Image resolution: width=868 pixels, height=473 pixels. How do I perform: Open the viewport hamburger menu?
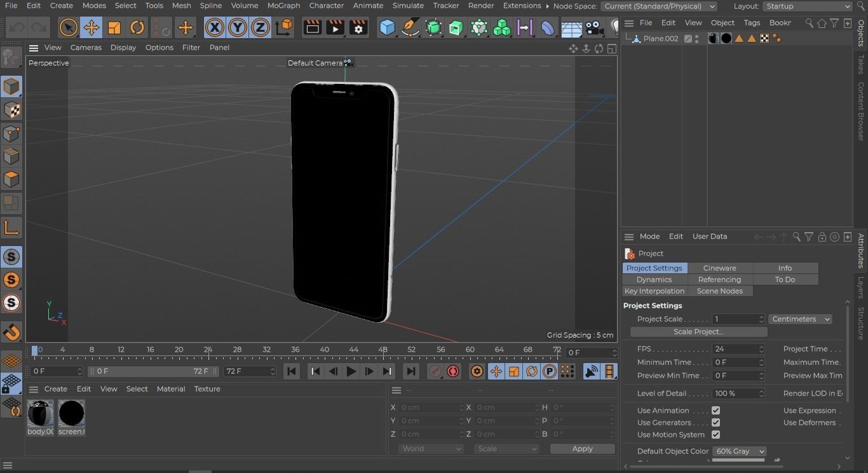point(34,48)
